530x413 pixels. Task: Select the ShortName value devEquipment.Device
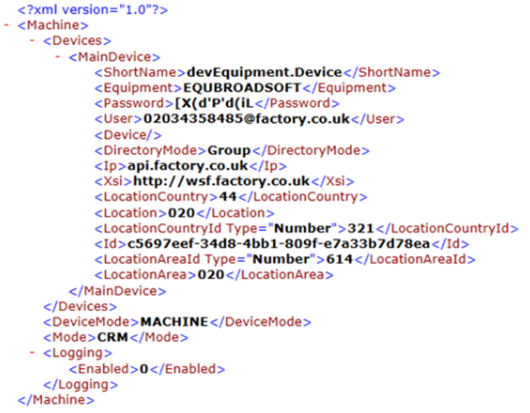point(264,72)
